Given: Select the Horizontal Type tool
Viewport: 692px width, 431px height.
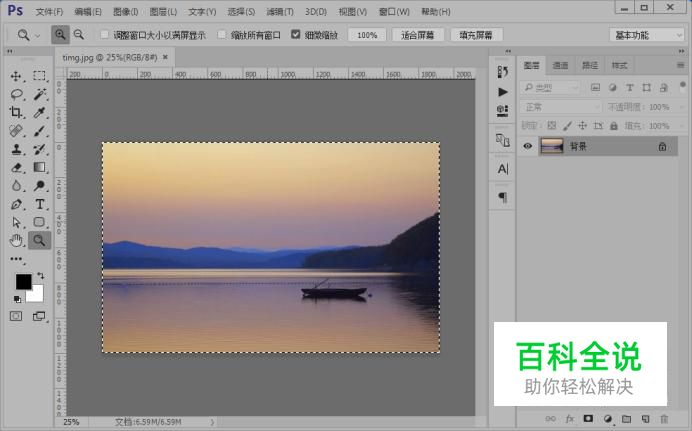Looking at the screenshot, I should tap(39, 204).
